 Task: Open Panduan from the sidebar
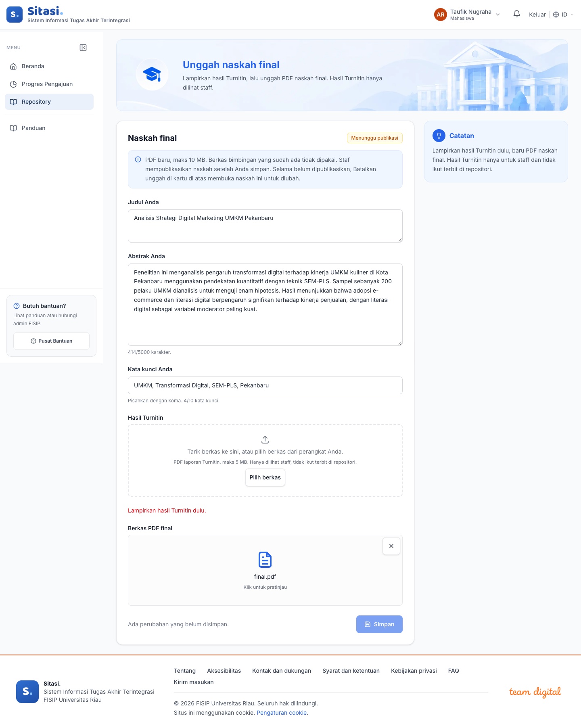49,128
